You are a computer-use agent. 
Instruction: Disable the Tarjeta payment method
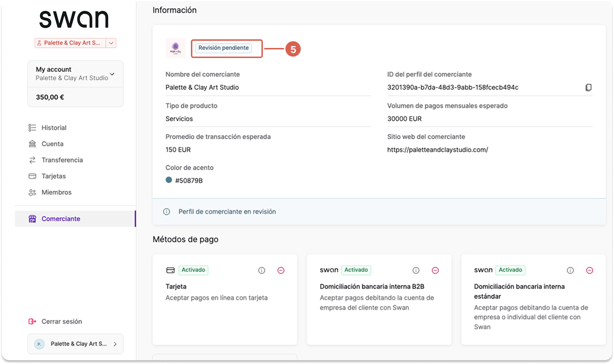tap(281, 270)
